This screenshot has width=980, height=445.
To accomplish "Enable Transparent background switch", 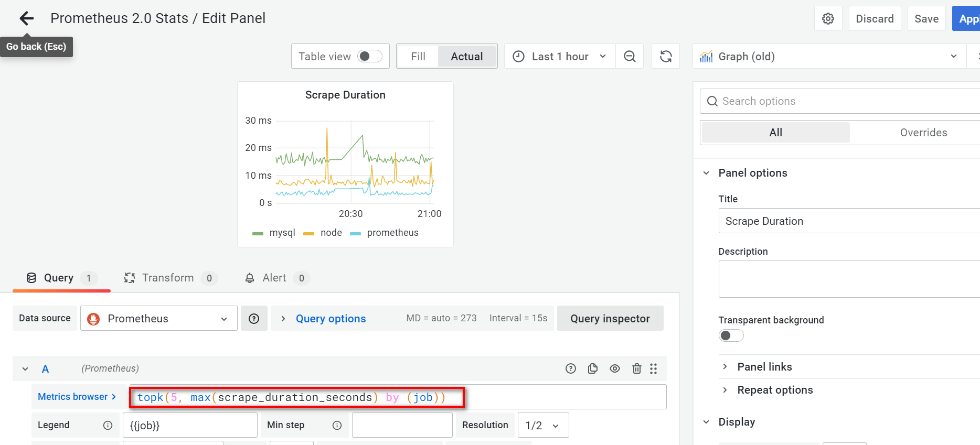I will point(731,335).
